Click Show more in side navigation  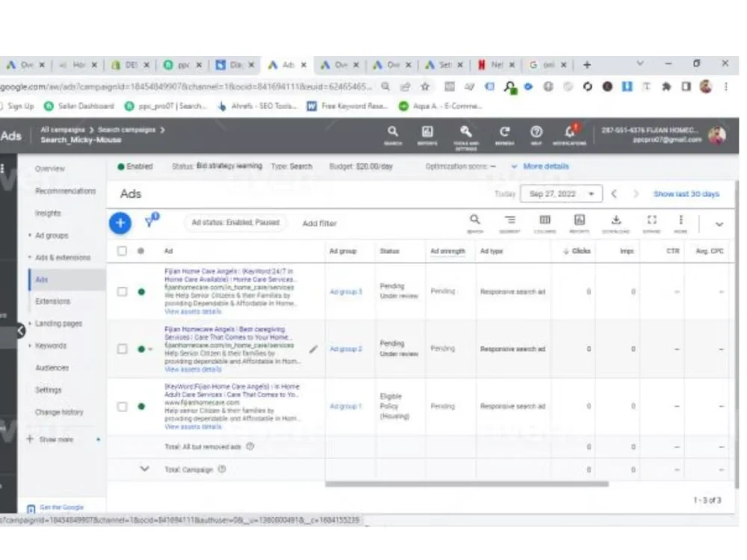(56, 439)
